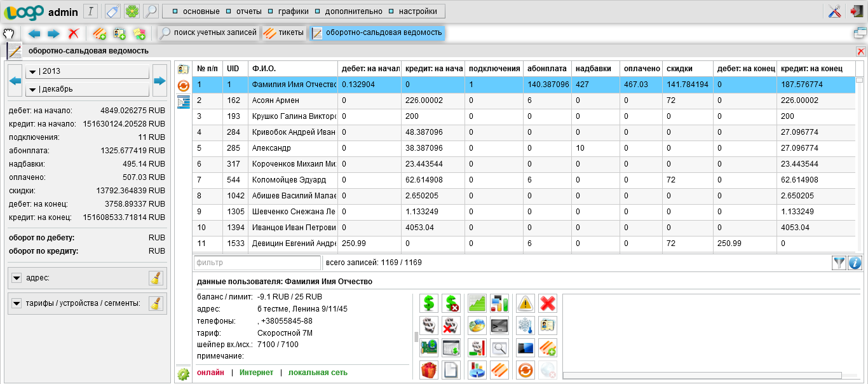Click the red X delete user icon
This screenshot has height=384, width=868.
547,303
